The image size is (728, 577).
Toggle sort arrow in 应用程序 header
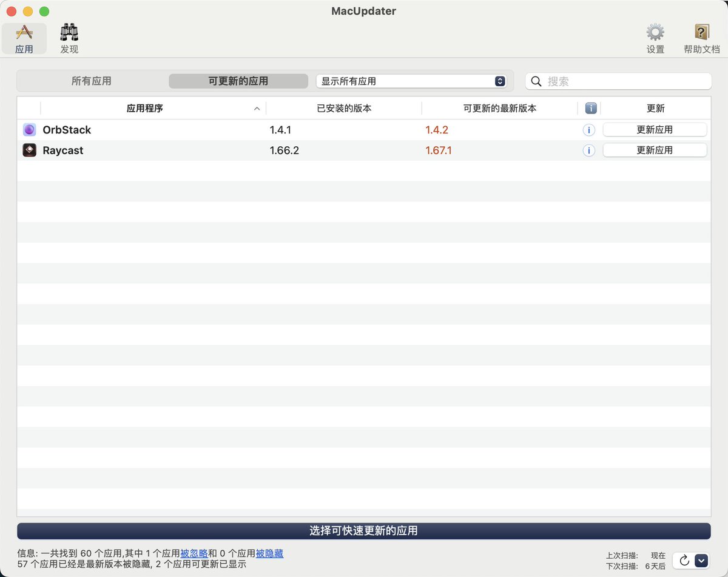coord(257,109)
